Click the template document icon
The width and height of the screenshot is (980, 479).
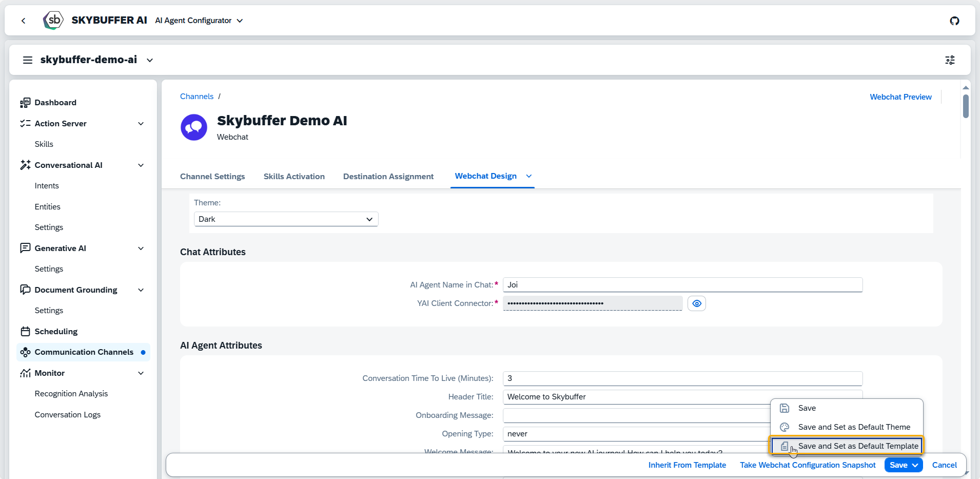pos(785,446)
